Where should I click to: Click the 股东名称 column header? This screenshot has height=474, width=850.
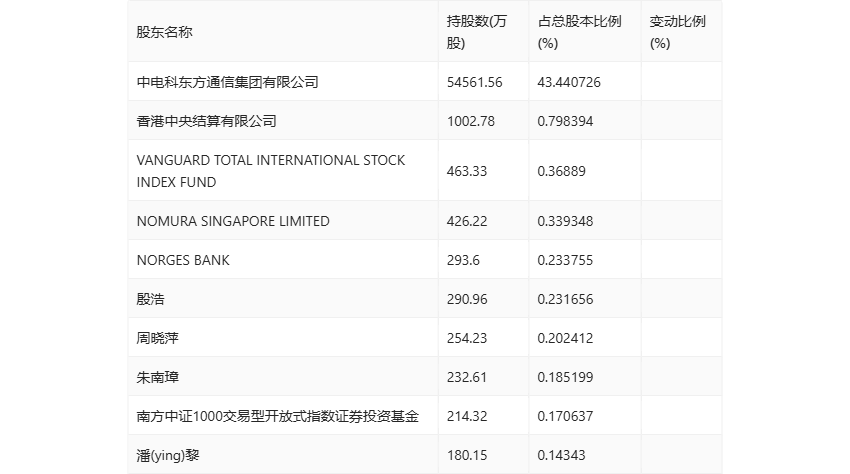(x=164, y=33)
